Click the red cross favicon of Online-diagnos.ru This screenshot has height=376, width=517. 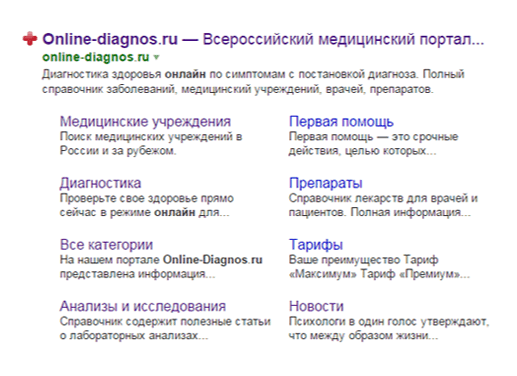coord(30,39)
